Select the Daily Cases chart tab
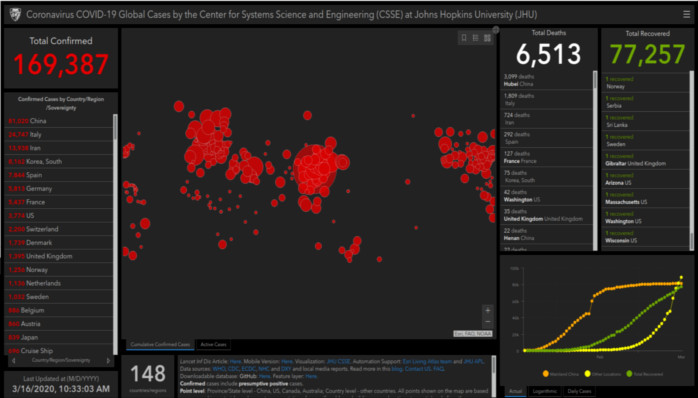The image size is (698, 398). pyautogui.click(x=579, y=391)
